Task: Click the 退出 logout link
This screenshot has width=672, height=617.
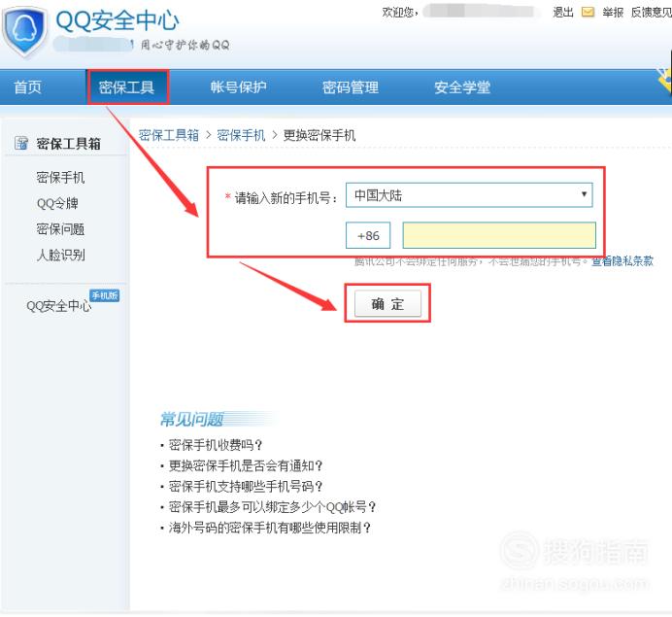Action: pyautogui.click(x=563, y=12)
